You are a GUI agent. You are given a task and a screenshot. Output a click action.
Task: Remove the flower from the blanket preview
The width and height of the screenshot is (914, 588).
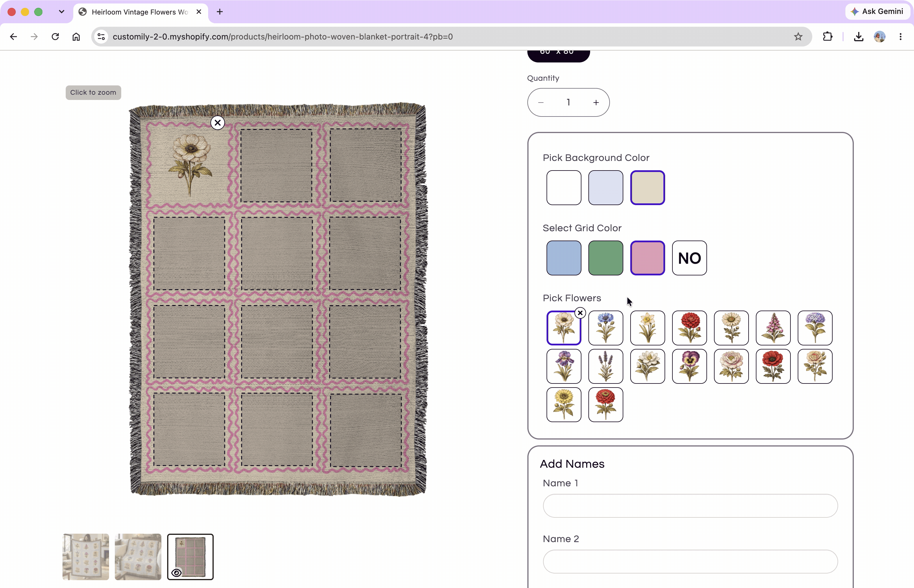pos(218,123)
